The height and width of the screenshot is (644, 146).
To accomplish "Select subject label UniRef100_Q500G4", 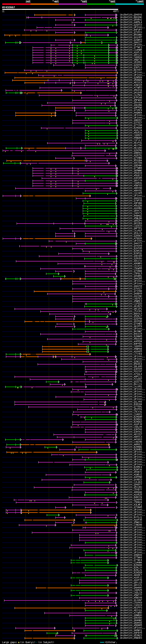I will [x=131, y=103].
